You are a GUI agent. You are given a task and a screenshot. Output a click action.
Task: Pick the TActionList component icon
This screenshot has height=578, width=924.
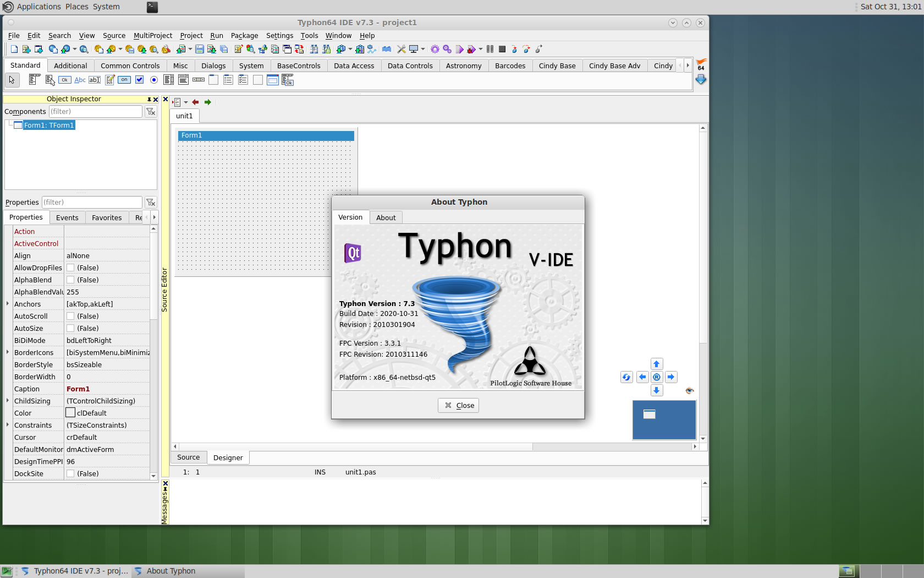[288, 80]
